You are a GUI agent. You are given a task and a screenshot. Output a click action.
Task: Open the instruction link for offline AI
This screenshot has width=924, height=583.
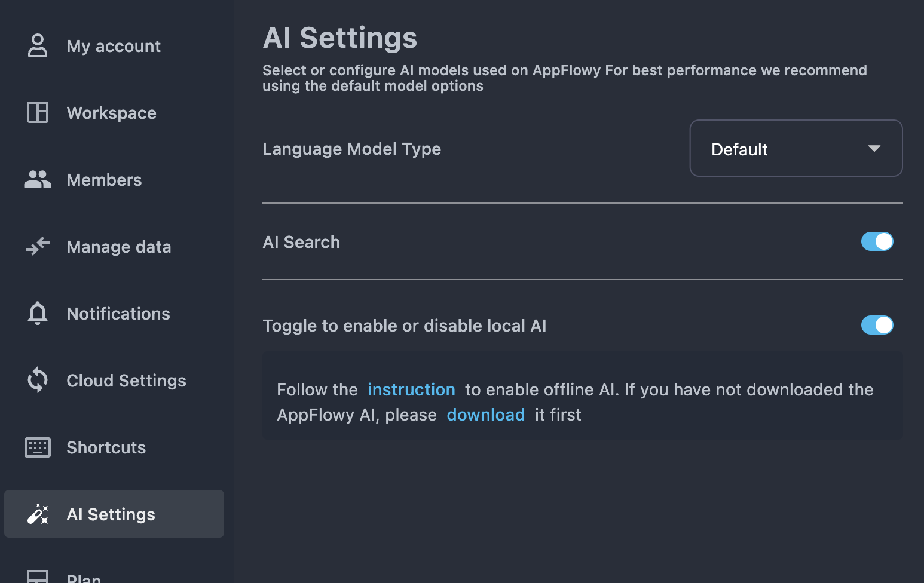pos(411,389)
